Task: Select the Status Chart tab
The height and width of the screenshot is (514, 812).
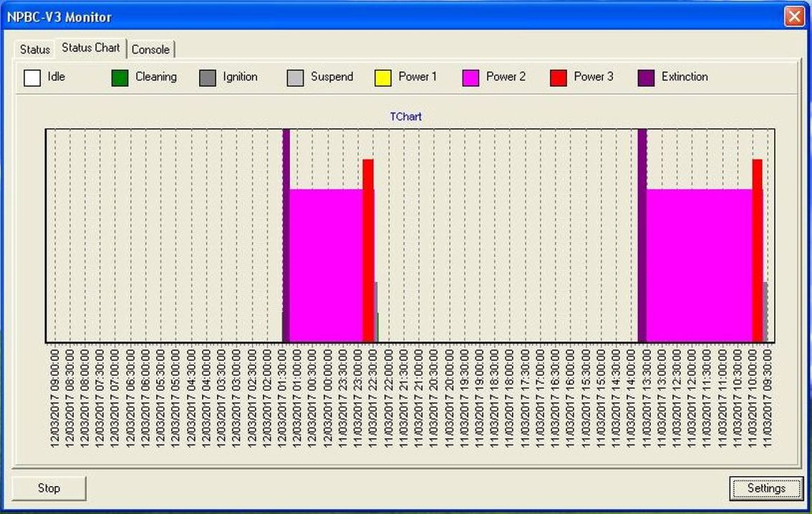Action: point(91,48)
